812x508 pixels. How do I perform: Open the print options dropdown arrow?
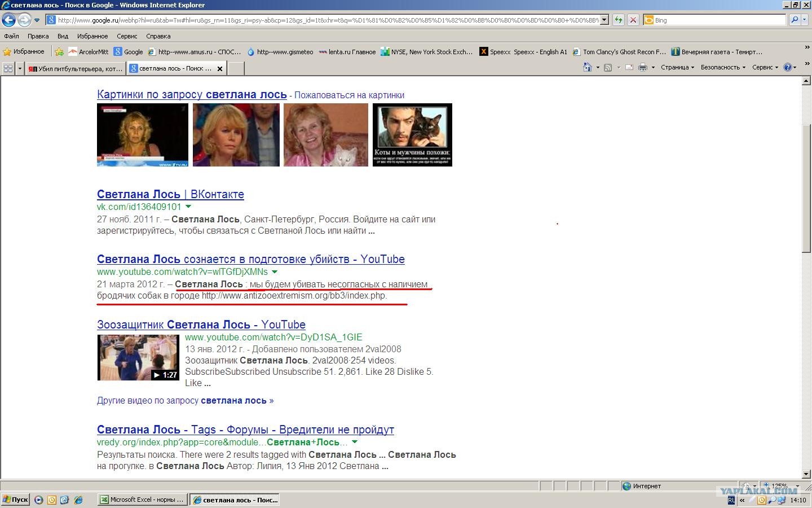653,67
